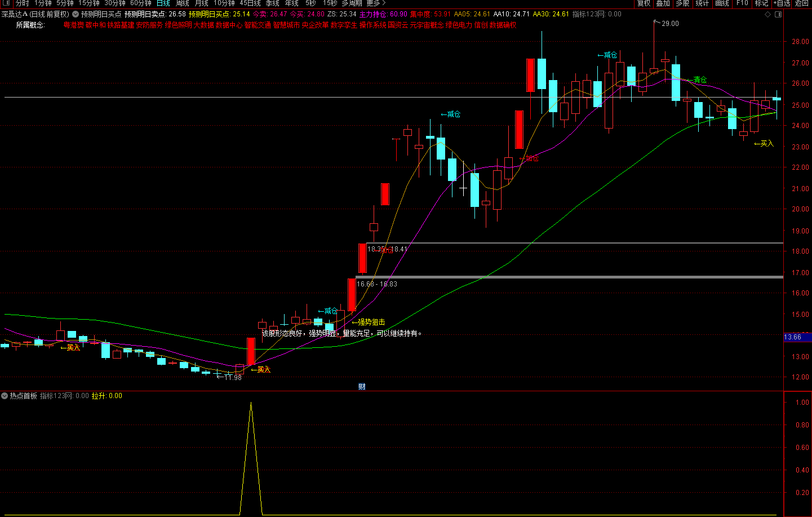Click the 13.66 price marker on axis
The width and height of the screenshot is (812, 517).
(793, 337)
